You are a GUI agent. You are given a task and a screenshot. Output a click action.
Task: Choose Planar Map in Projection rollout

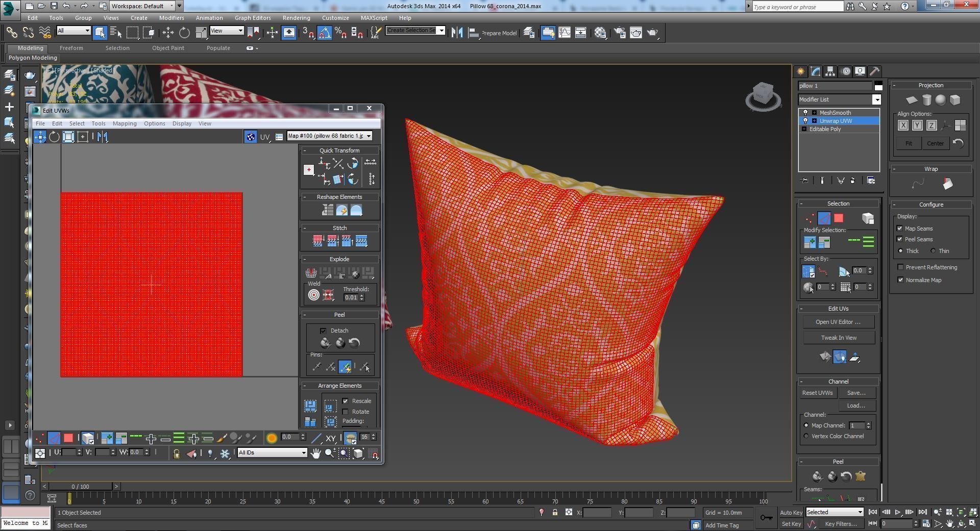click(x=912, y=100)
